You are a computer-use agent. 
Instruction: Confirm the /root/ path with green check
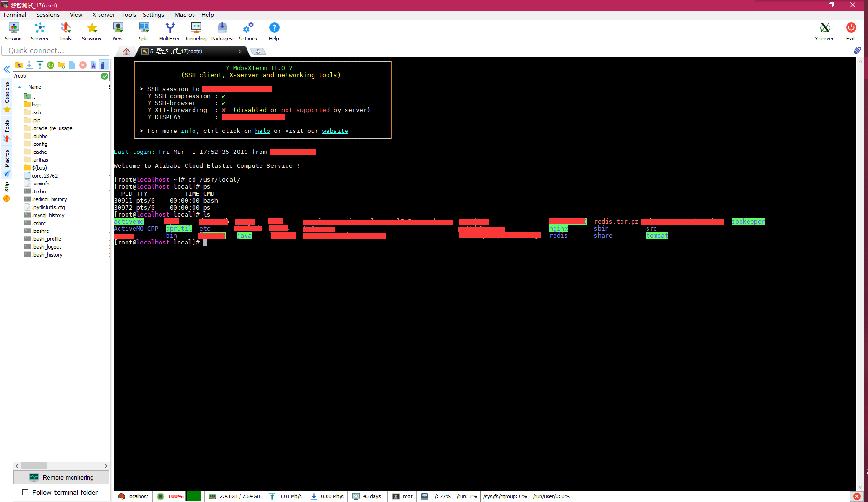click(105, 76)
